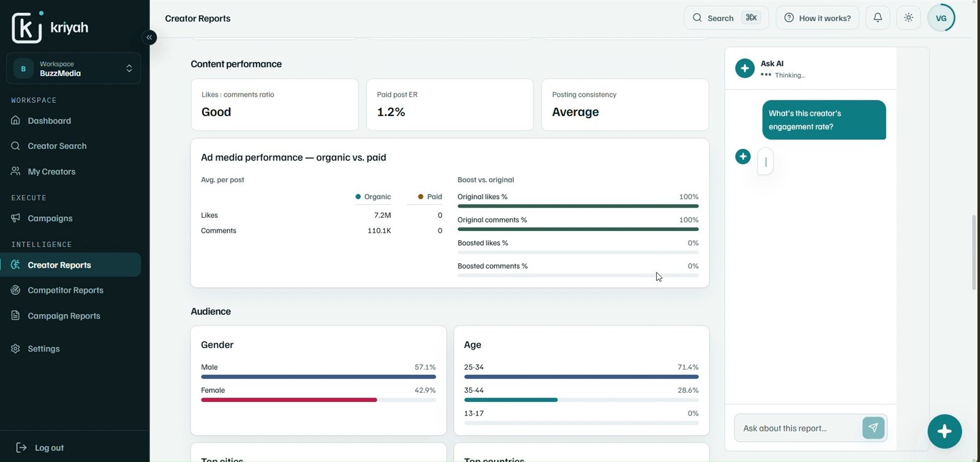Click the Creator Reports page title
The image size is (980, 462).
[x=198, y=18]
